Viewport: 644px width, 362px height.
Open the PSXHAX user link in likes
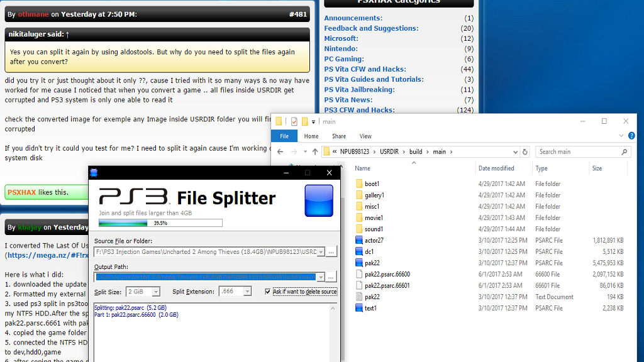[22, 192]
